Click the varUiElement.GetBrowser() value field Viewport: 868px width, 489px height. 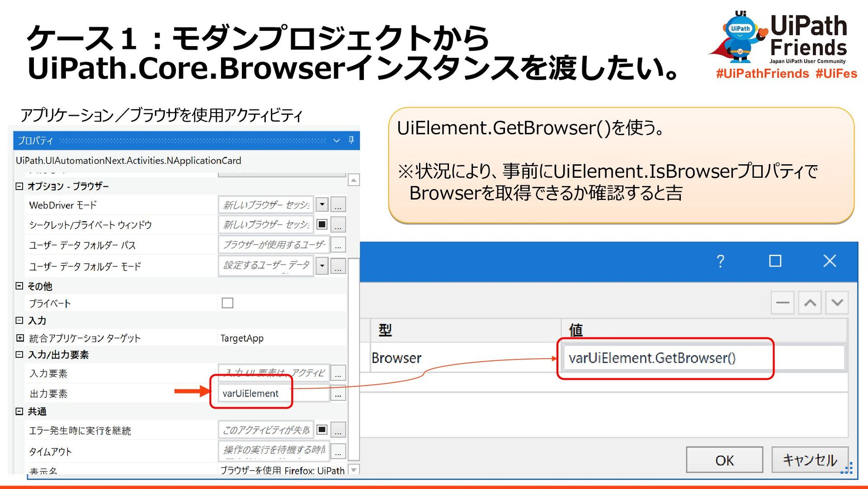(703, 358)
